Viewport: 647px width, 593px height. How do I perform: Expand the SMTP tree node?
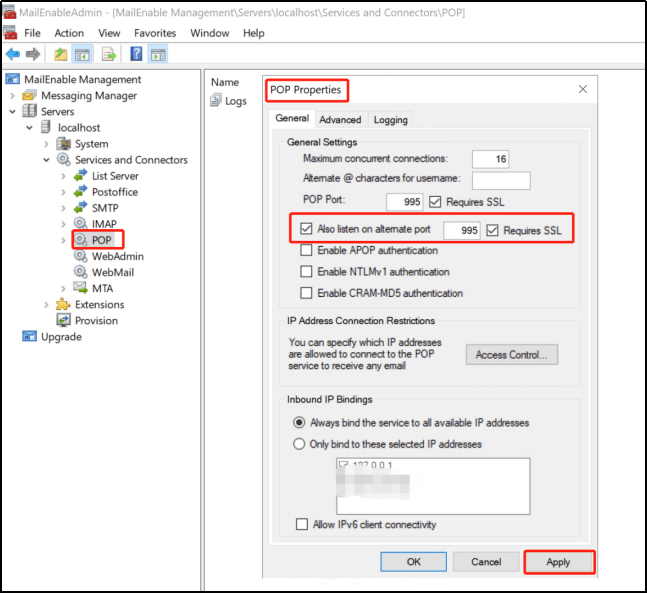(63, 208)
